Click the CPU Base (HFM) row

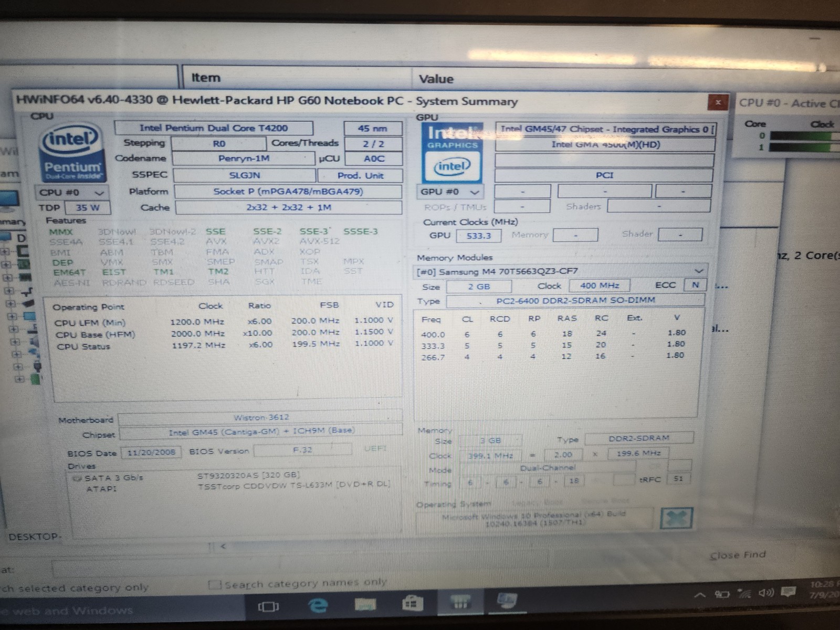[224, 333]
